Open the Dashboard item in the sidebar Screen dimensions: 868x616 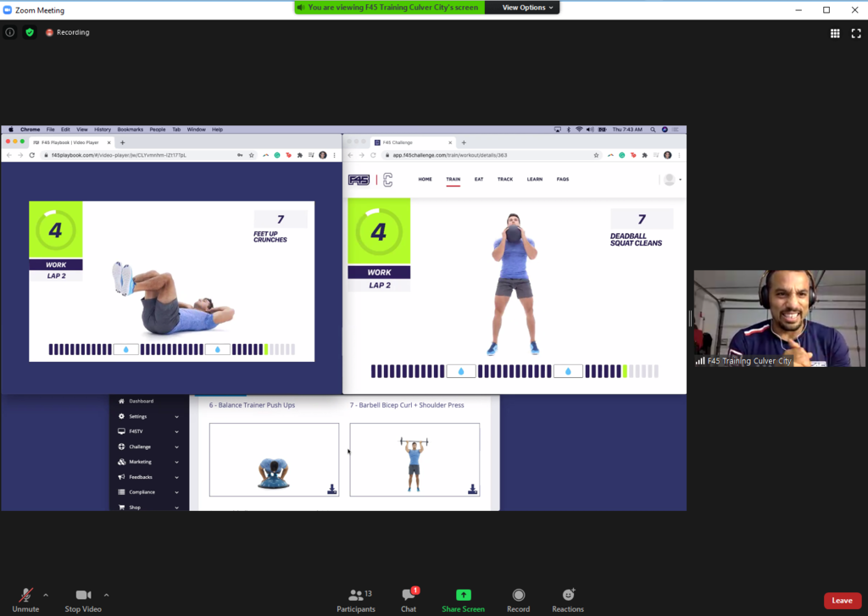click(141, 401)
